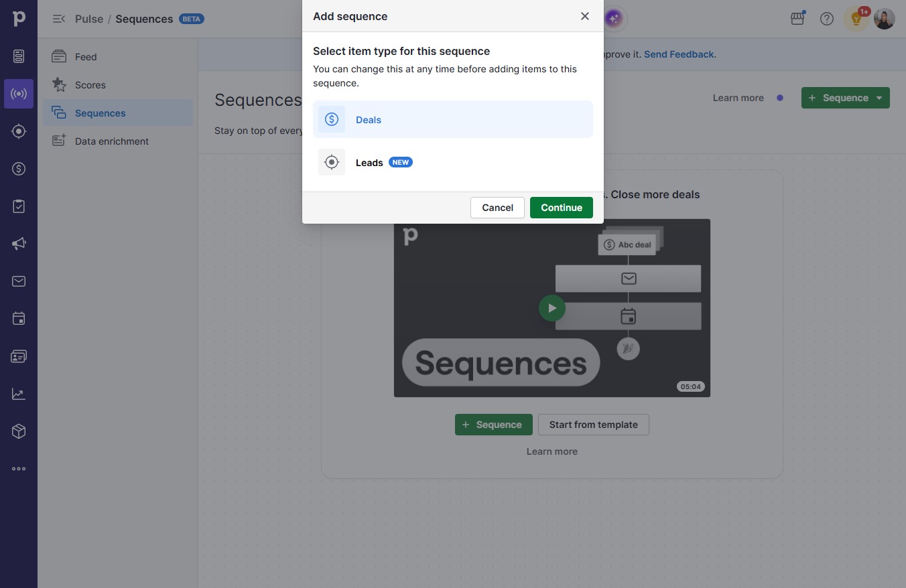Viewport: 906px width, 588px height.
Task: Open Activities calendar icon in left rail
Action: click(x=19, y=319)
